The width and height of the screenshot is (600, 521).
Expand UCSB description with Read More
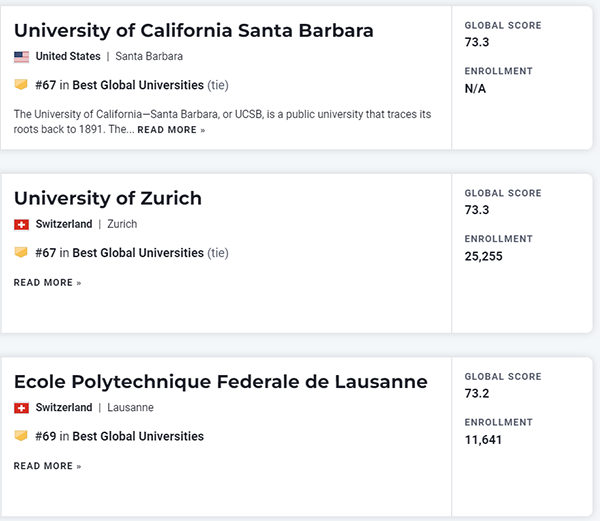click(x=171, y=130)
